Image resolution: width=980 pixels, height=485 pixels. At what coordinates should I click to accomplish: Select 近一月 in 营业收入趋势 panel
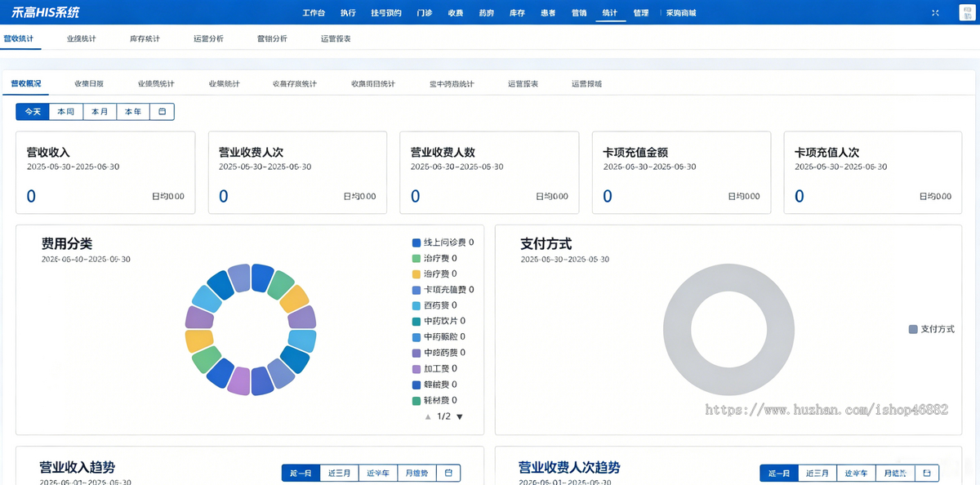[x=301, y=473]
